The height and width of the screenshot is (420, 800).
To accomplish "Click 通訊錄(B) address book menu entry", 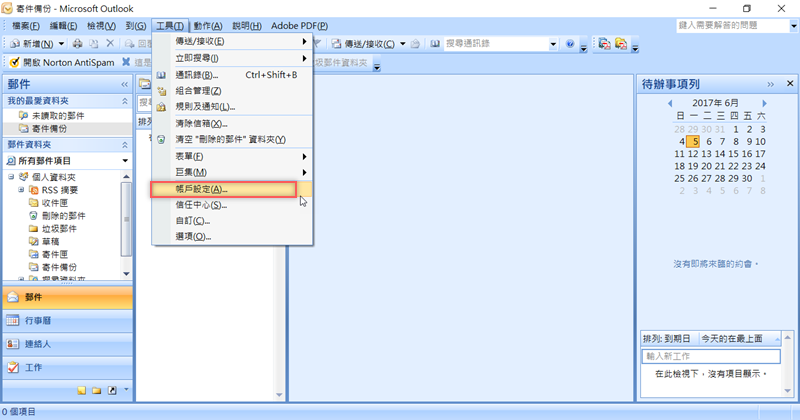I will pyautogui.click(x=232, y=75).
